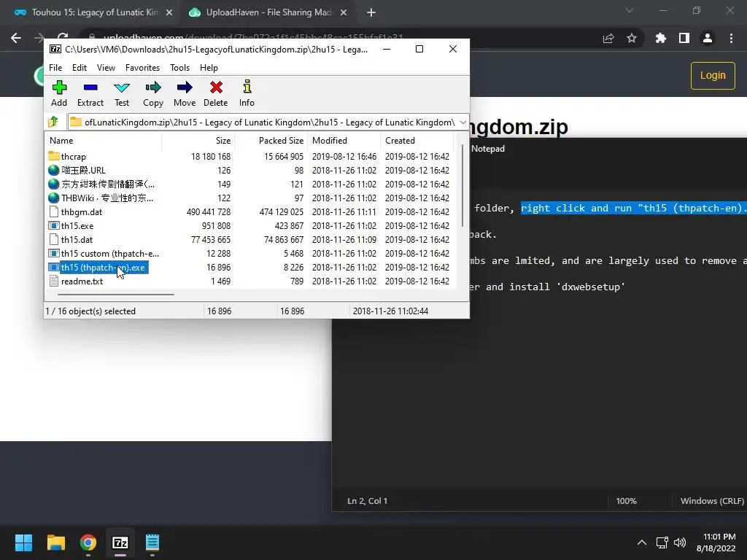Open the taskbar clock and date

[x=716, y=542]
